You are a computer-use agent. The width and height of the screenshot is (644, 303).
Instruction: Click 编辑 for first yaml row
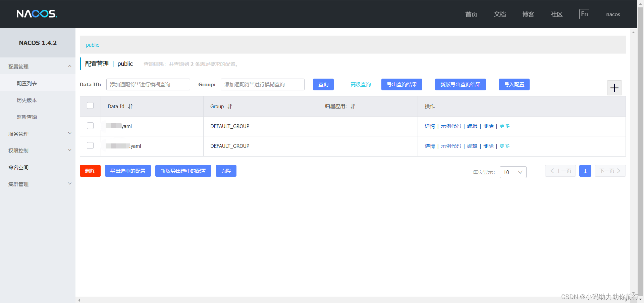pyautogui.click(x=472, y=126)
